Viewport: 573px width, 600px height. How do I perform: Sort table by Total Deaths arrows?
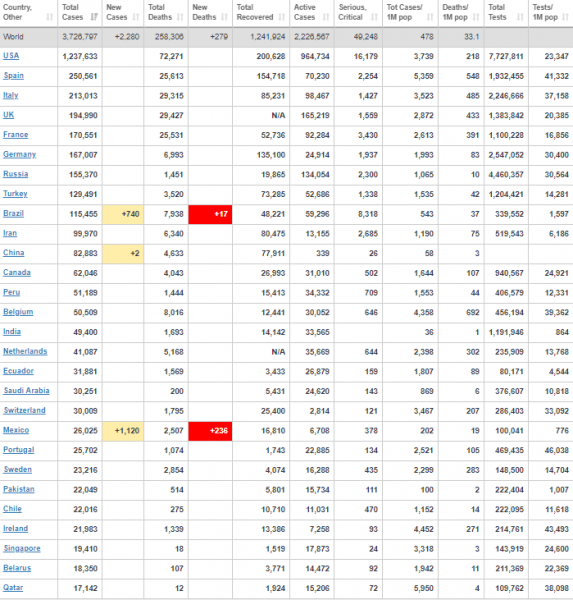pyautogui.click(x=180, y=17)
